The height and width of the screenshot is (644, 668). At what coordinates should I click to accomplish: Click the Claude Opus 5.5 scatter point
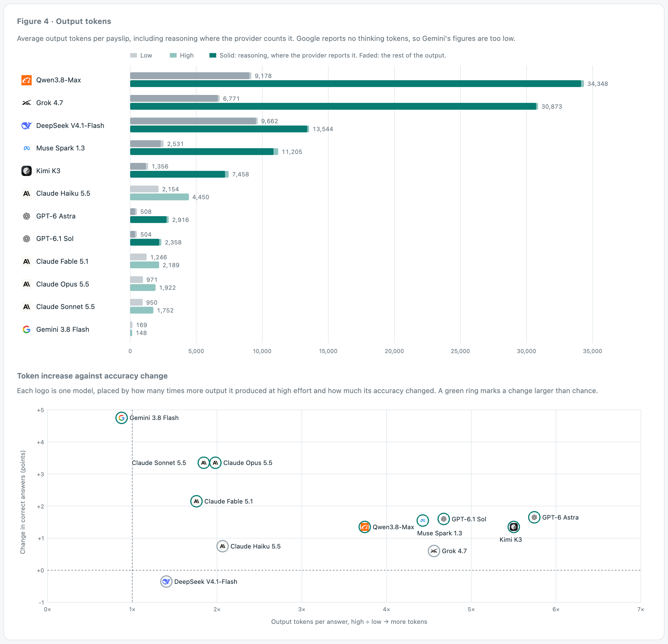(x=215, y=463)
